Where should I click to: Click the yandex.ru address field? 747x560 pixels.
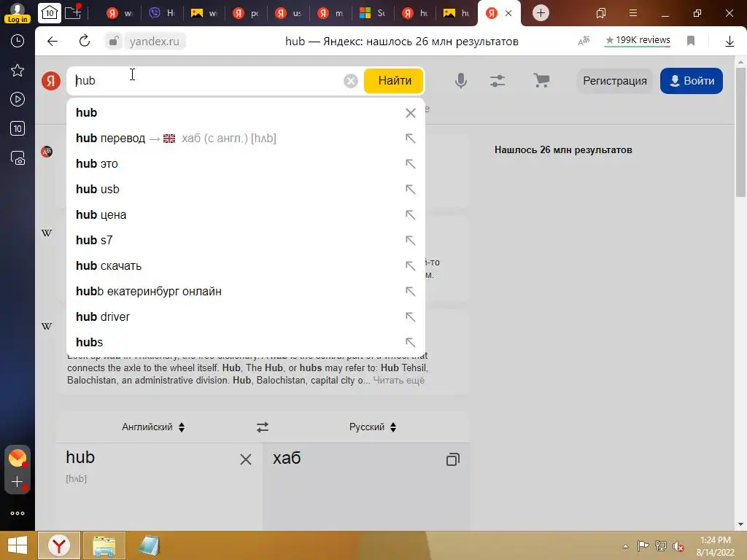[x=155, y=42]
